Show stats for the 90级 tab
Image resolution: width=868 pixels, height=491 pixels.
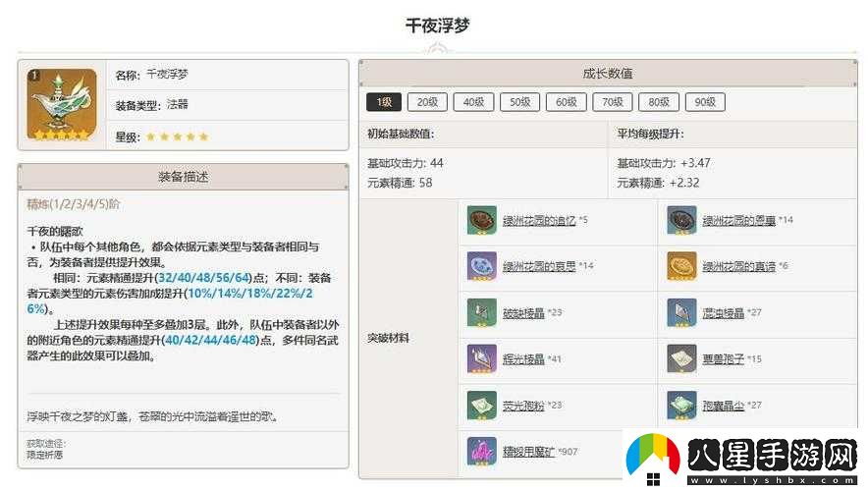(705, 102)
